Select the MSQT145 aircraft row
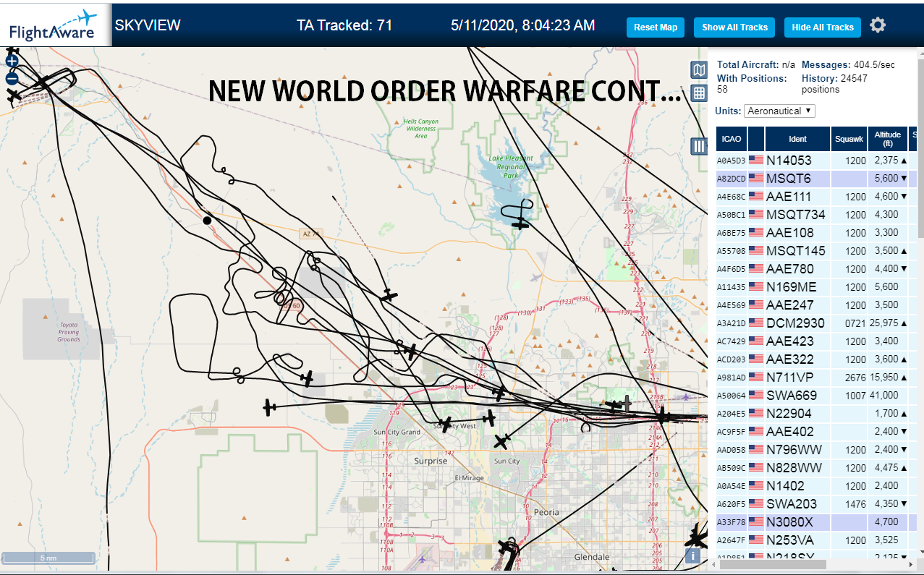Viewport: 924px width, 575px height. (x=816, y=251)
